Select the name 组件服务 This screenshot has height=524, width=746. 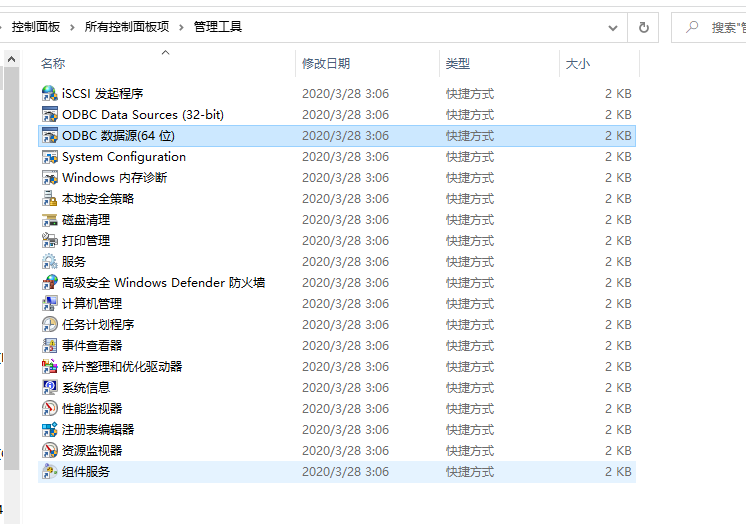pyautogui.click(x=86, y=472)
